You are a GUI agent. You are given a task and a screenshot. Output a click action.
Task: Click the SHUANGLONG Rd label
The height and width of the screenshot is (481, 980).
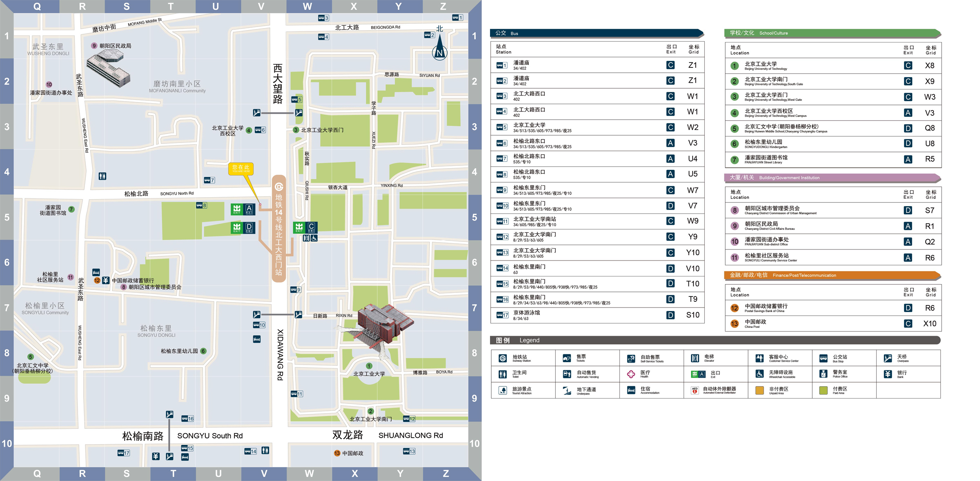[410, 435]
